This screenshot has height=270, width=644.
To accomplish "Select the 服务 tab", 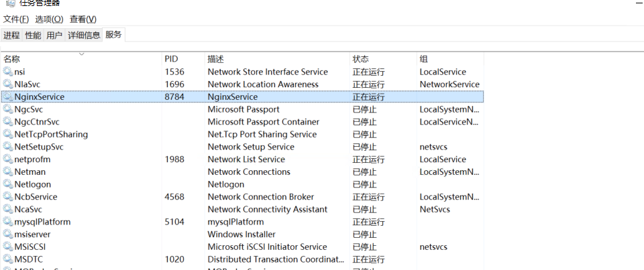I will coord(114,35).
